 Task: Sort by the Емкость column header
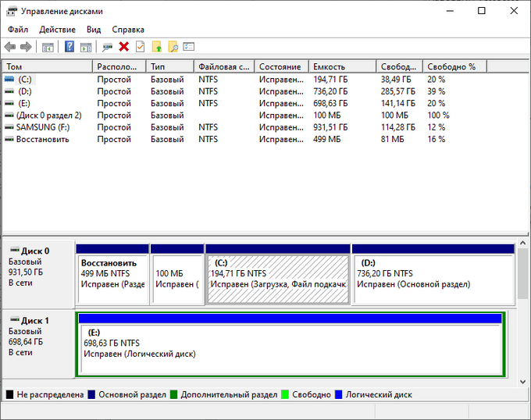point(343,66)
